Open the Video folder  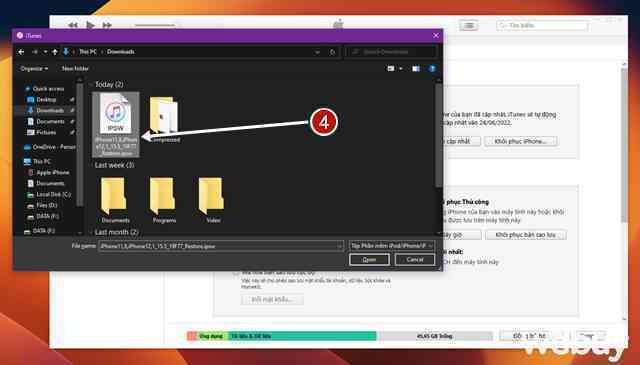tap(213, 200)
